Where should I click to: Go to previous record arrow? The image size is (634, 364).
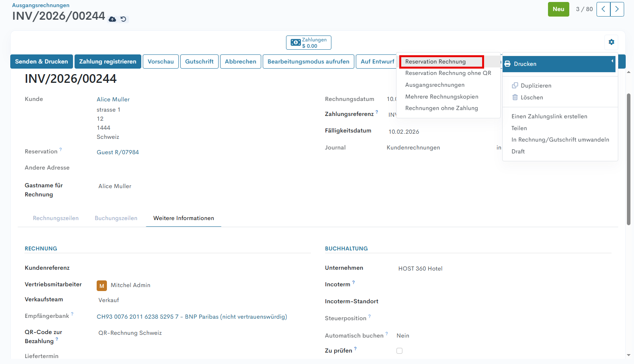click(x=603, y=9)
